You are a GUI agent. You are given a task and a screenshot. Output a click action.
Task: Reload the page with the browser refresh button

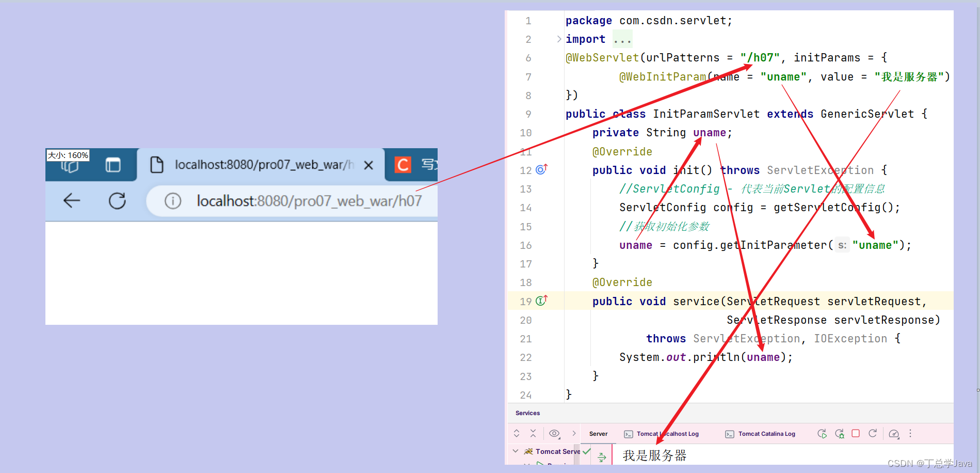tap(117, 201)
